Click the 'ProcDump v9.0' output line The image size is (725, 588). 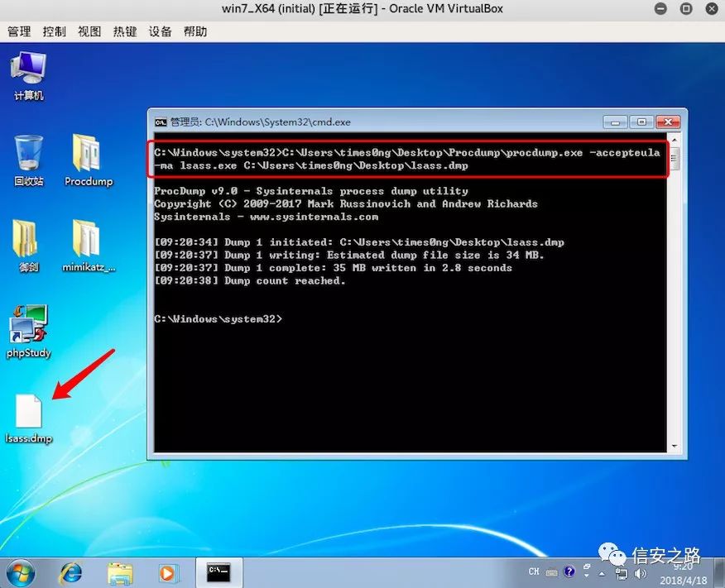(x=310, y=191)
